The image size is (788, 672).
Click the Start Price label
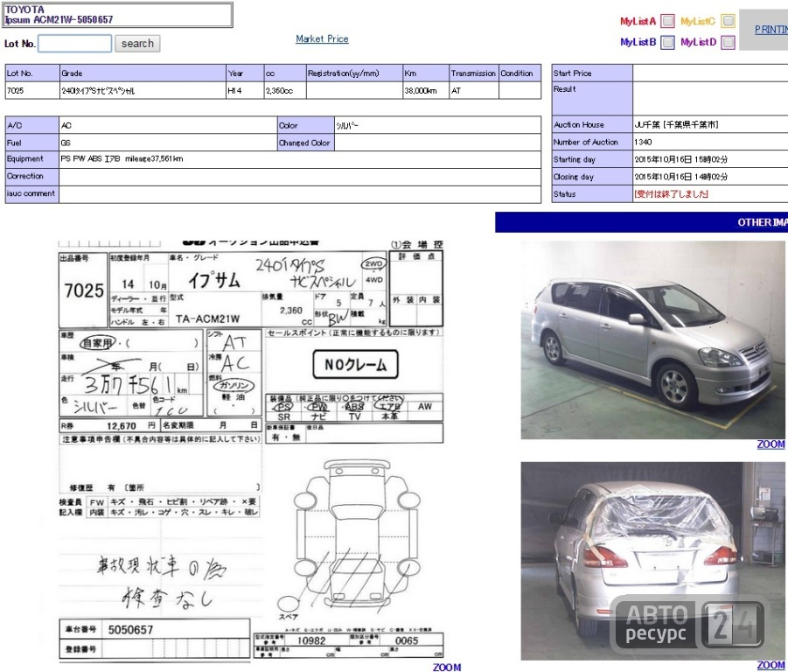[x=592, y=73]
